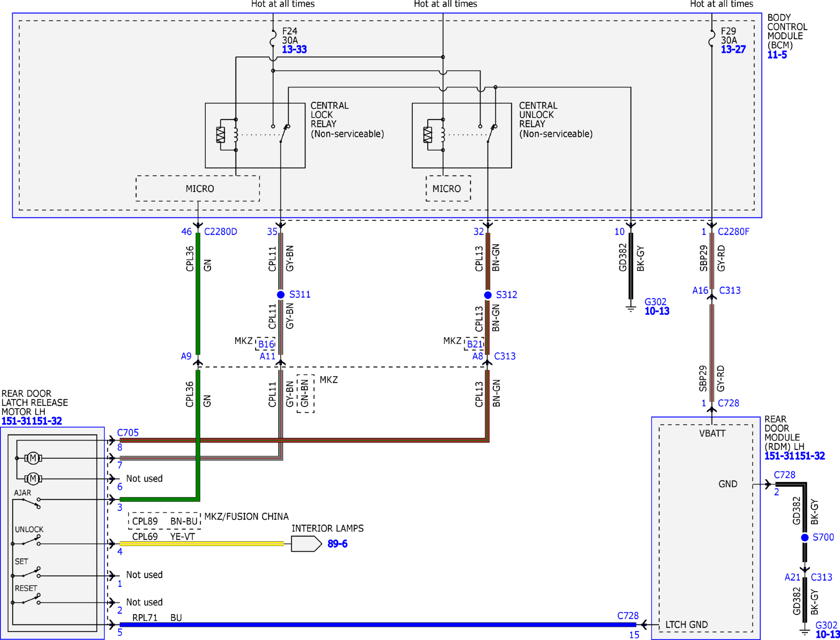The width and height of the screenshot is (840, 640).
Task: Open the 13-33 fuse F24 reference link
Action: tap(294, 50)
